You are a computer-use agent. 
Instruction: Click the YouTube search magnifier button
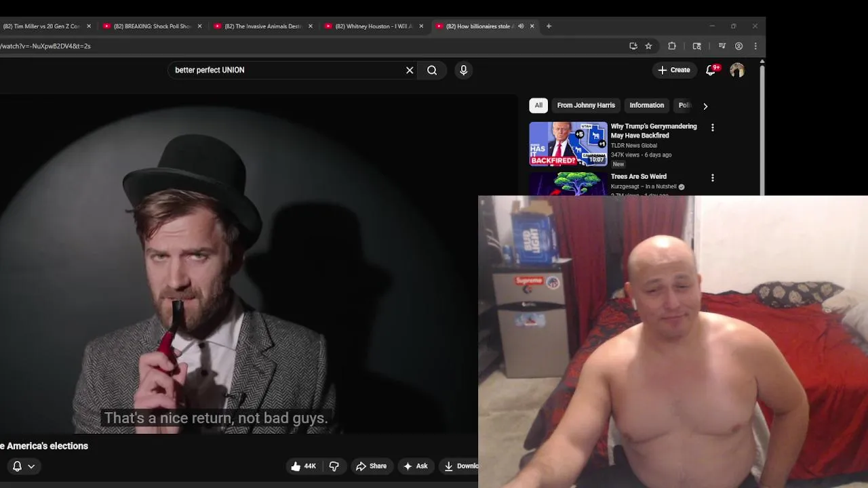click(432, 70)
